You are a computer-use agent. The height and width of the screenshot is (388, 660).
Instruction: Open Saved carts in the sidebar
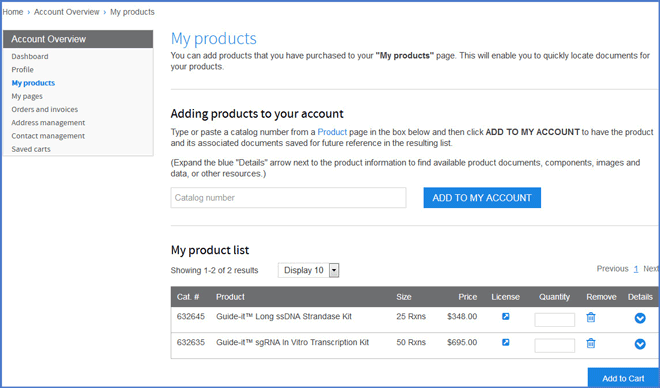pos(31,149)
